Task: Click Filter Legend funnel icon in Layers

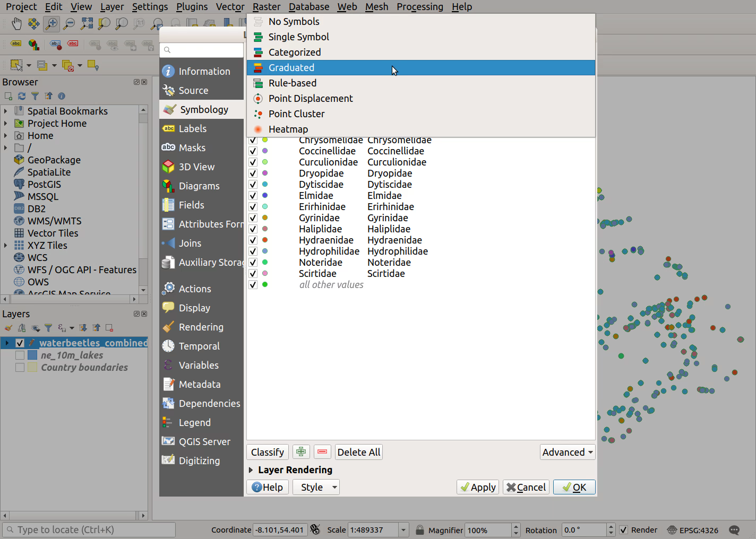Action: click(48, 328)
